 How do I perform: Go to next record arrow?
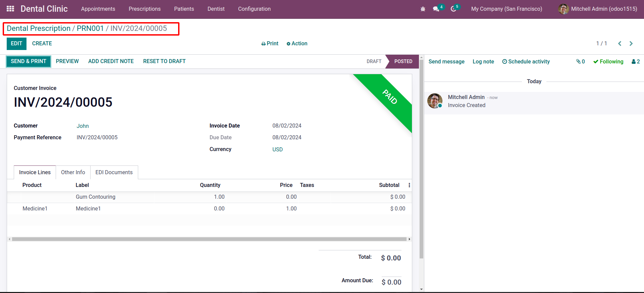pos(631,44)
